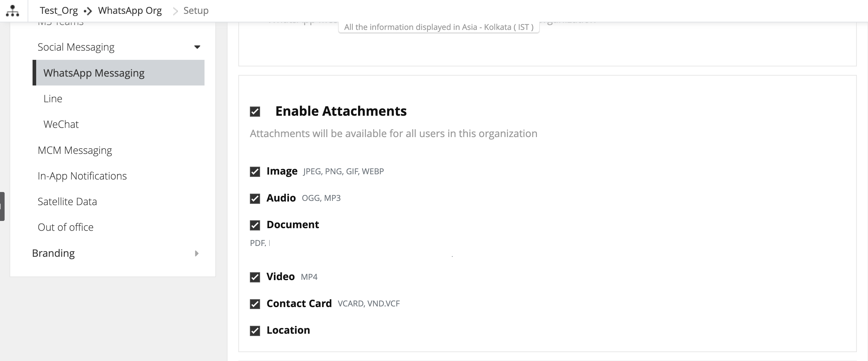Click the arrow icon between org names
This screenshot has height=361, width=868.
pyautogui.click(x=88, y=11)
